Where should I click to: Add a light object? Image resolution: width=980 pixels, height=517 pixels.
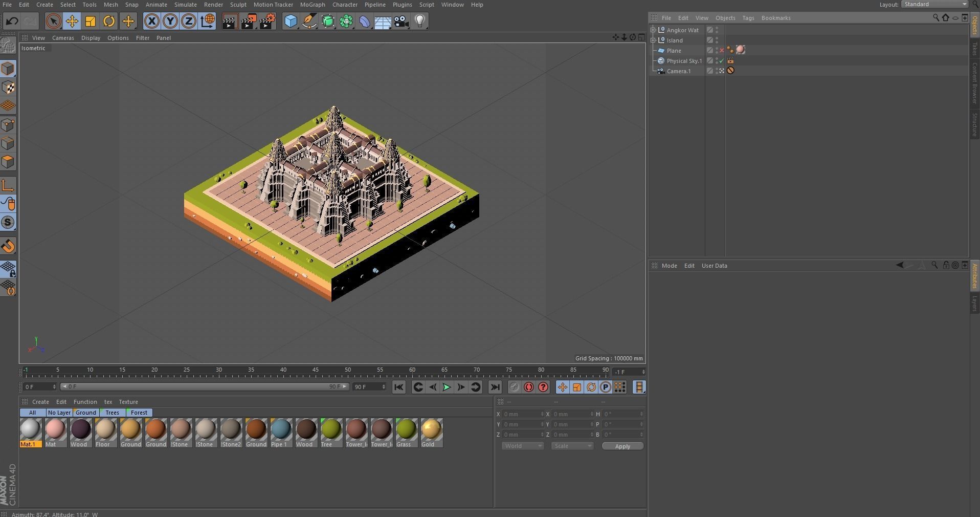point(420,21)
